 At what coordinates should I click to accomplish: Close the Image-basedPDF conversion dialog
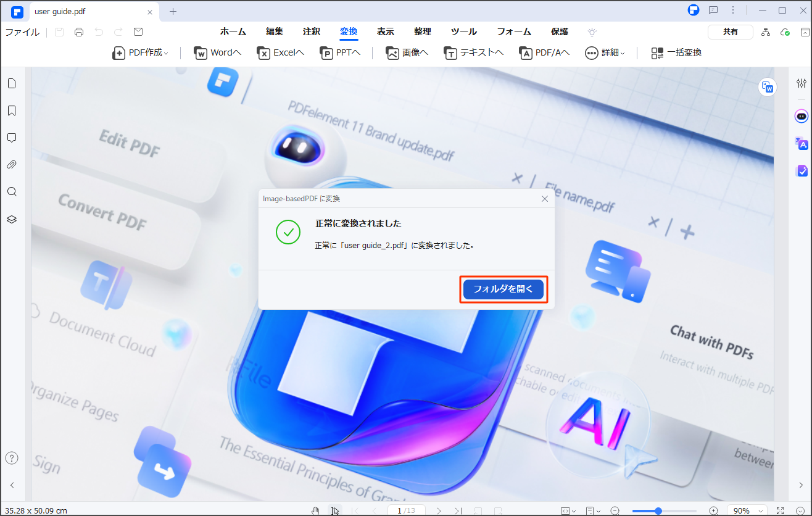click(x=544, y=199)
